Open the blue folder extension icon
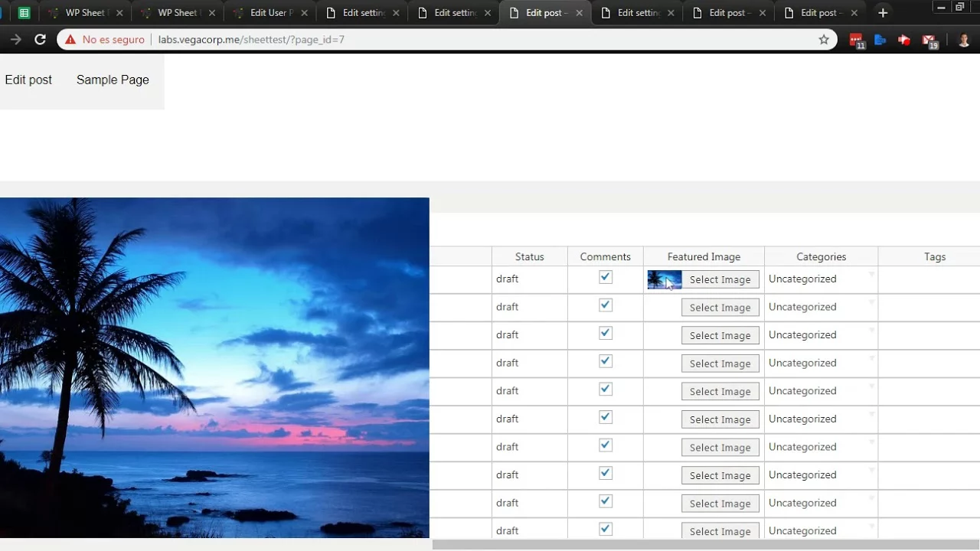Image resolution: width=980 pixels, height=551 pixels. tap(880, 40)
